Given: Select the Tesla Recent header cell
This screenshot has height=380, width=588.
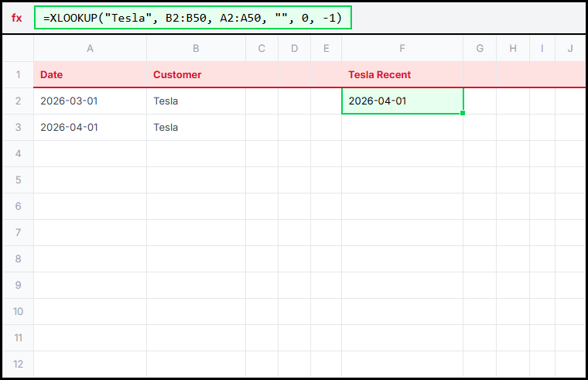Looking at the screenshot, I should click(x=402, y=75).
